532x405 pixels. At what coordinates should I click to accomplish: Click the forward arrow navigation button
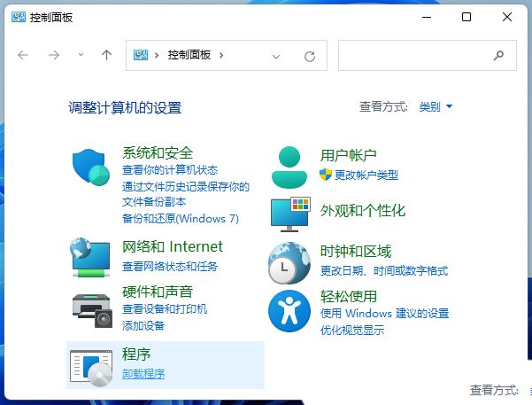coord(54,55)
